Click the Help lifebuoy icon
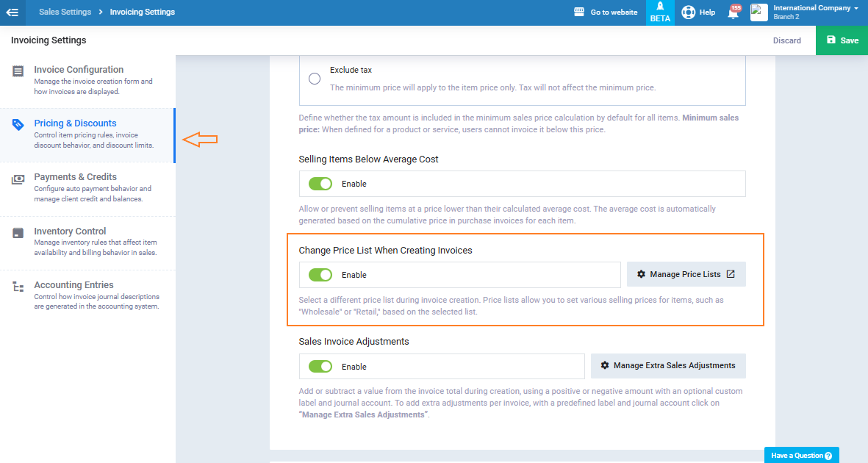The width and height of the screenshot is (868, 463). tap(688, 12)
